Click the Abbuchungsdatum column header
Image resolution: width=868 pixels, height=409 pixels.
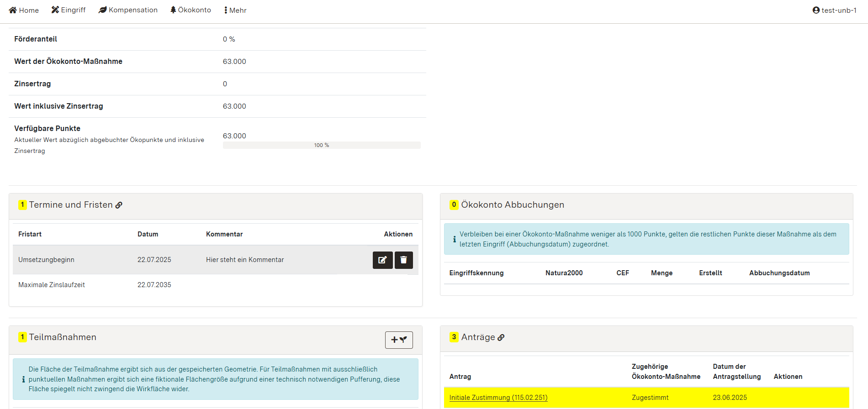[779, 273]
